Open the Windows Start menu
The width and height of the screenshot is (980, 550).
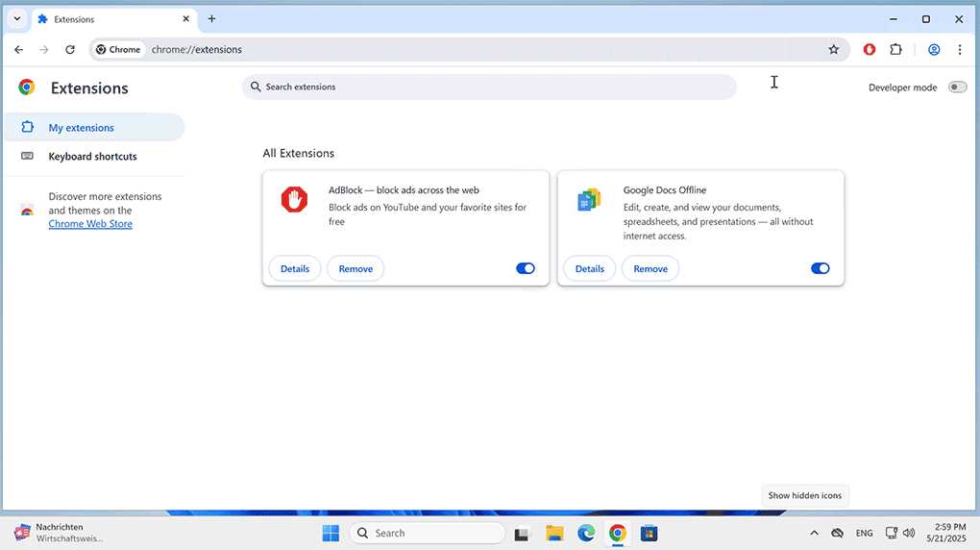(x=331, y=533)
